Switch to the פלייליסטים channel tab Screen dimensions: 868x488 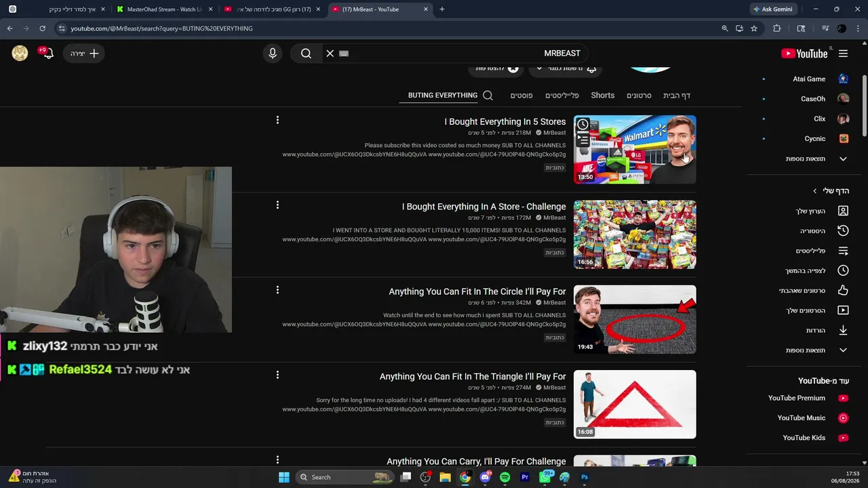click(562, 96)
